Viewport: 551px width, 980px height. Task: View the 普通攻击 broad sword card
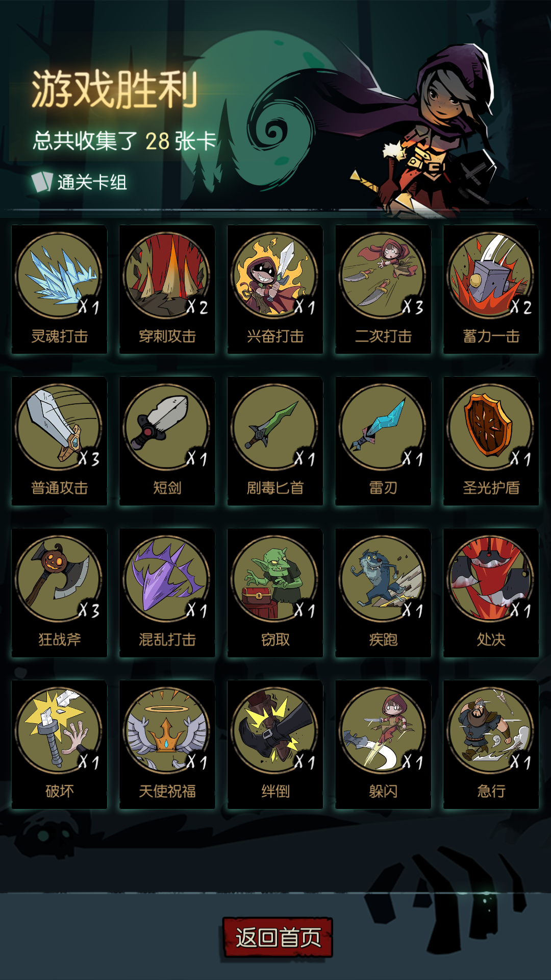(59, 441)
